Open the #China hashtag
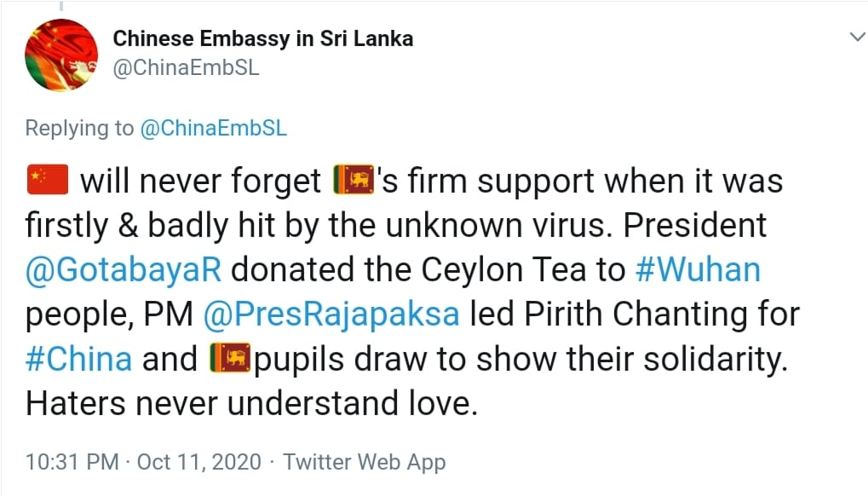This screenshot has width=868, height=496. (78, 359)
